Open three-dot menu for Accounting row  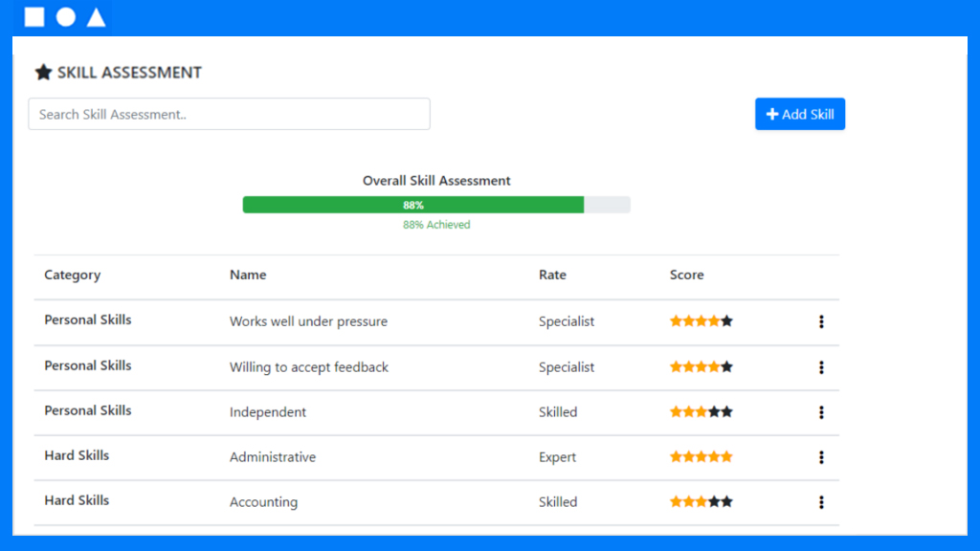821,502
